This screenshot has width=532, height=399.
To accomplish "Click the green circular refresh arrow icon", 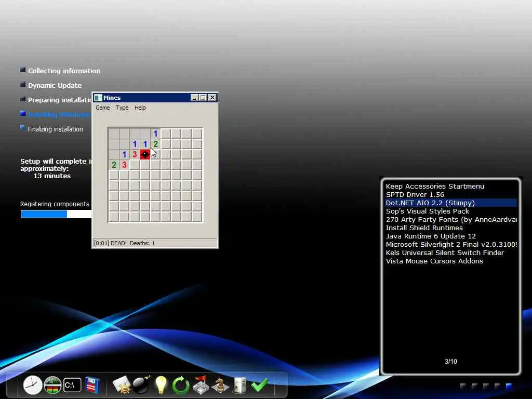I will 180,385.
